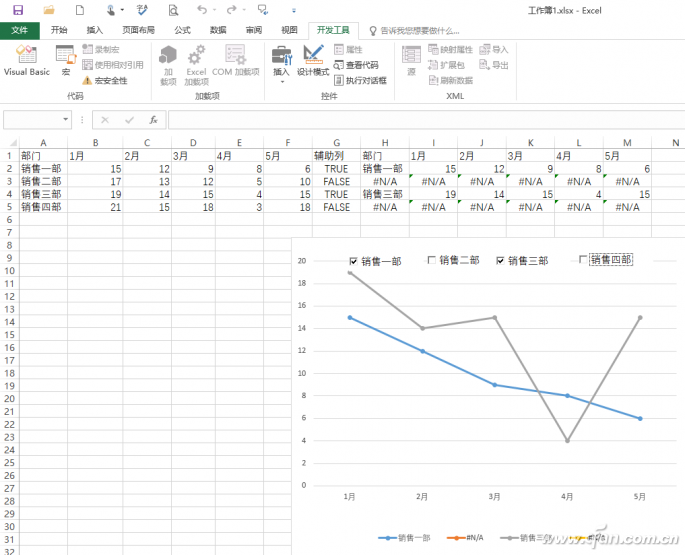The height and width of the screenshot is (555, 685).
Task: Switch to the 视图 tab
Action: point(289,30)
